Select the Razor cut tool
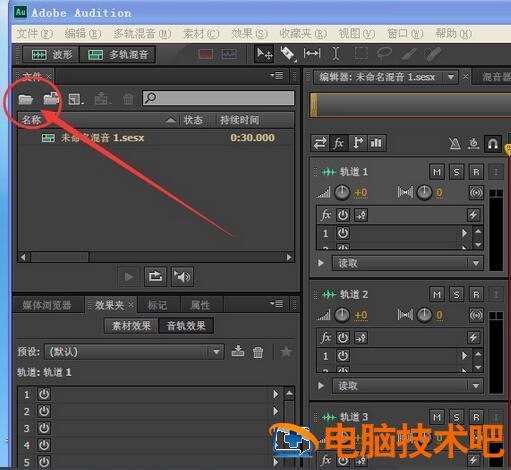This screenshot has width=511, height=470. pyautogui.click(x=288, y=54)
